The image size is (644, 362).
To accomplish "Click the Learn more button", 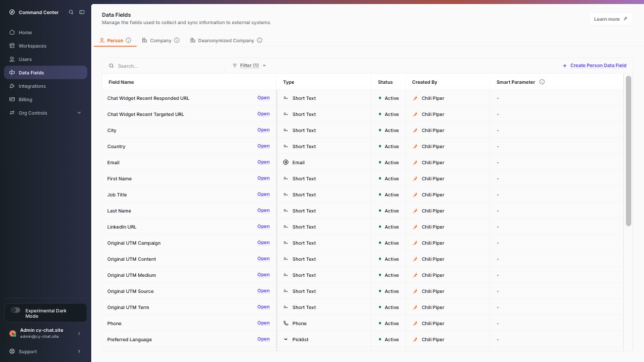I will 610,19.
